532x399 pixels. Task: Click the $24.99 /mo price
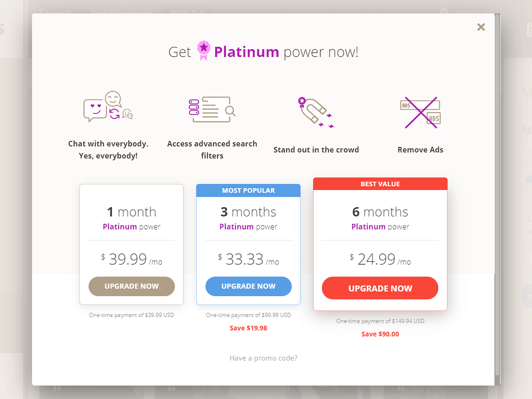(380, 259)
